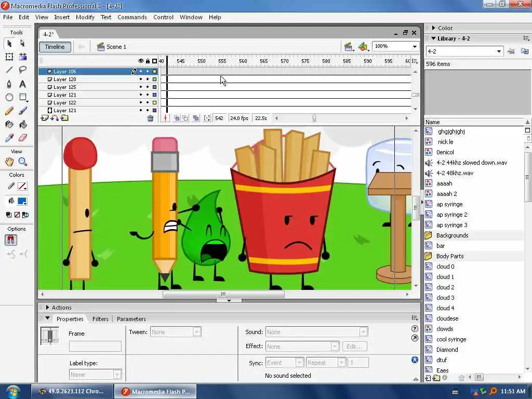The image size is (532, 399).
Task: Select the Pencil tool
Action: (x=9, y=111)
